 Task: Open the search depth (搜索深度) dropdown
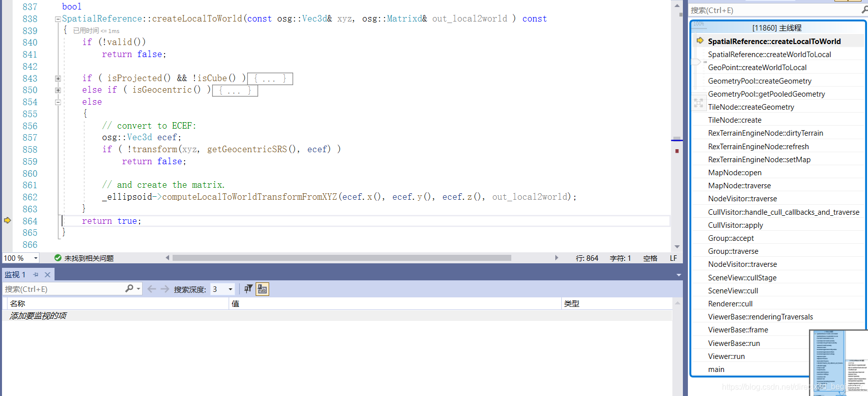pyautogui.click(x=231, y=289)
